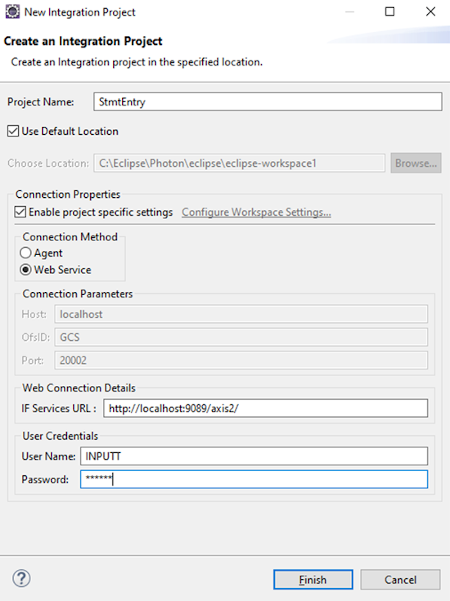This screenshot has height=601, width=450.
Task: Click the Host field showing localhost
Action: (241, 314)
